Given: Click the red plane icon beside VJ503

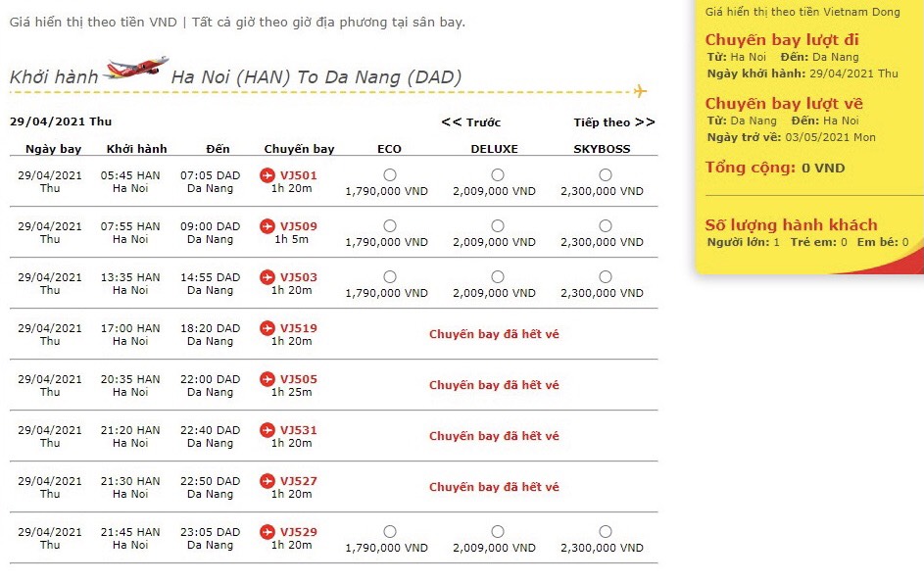Looking at the screenshot, I should (x=267, y=277).
